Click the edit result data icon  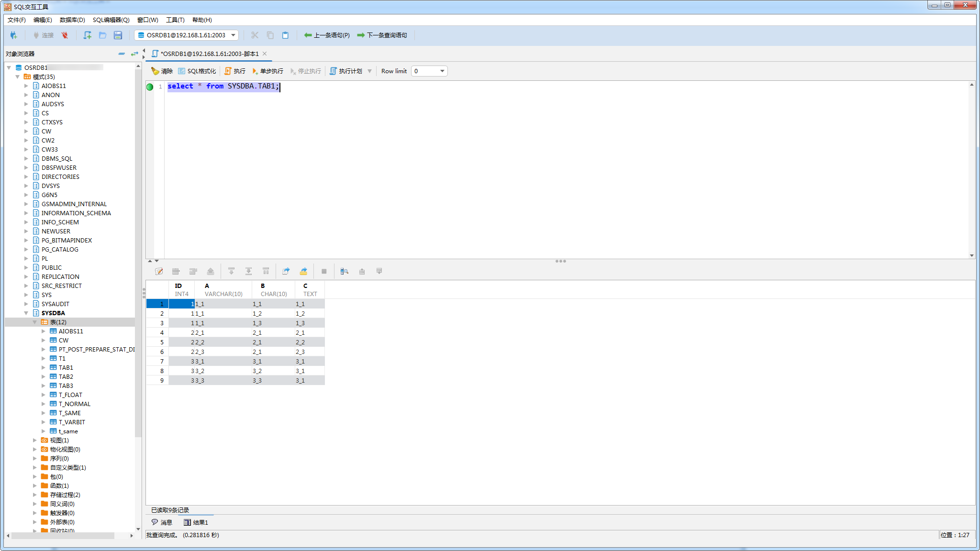click(x=159, y=271)
